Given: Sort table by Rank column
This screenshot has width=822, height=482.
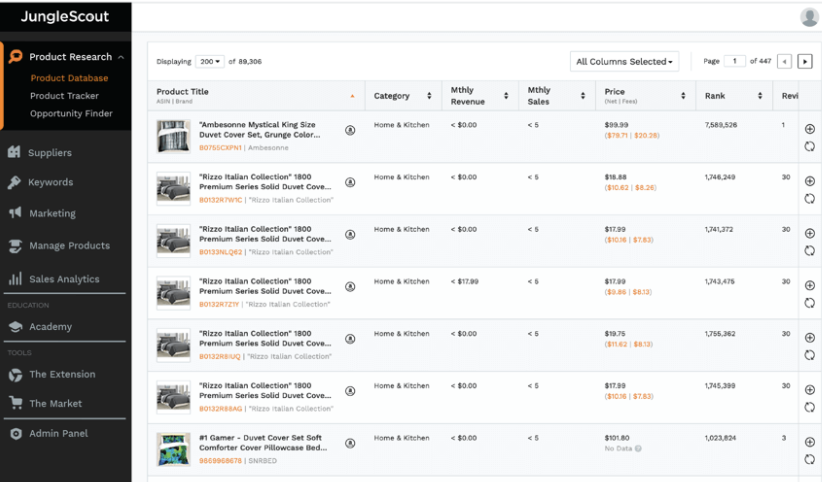Looking at the screenshot, I should 760,95.
